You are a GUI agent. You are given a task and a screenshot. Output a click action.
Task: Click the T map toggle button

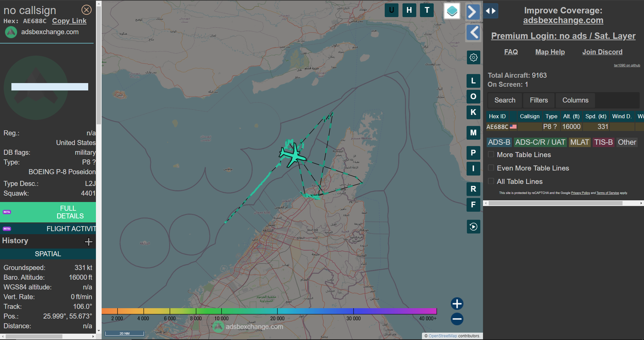427,10
